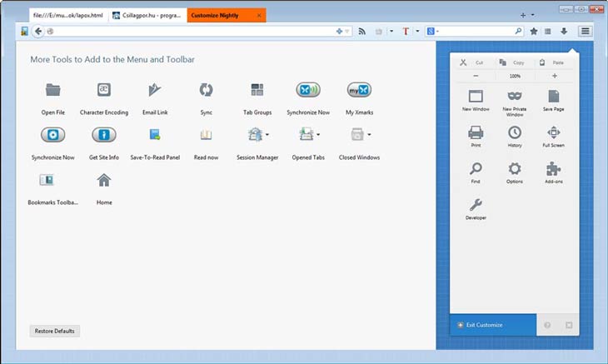Click the Restore Defaults button
The height and width of the screenshot is (364, 608).
click(55, 331)
